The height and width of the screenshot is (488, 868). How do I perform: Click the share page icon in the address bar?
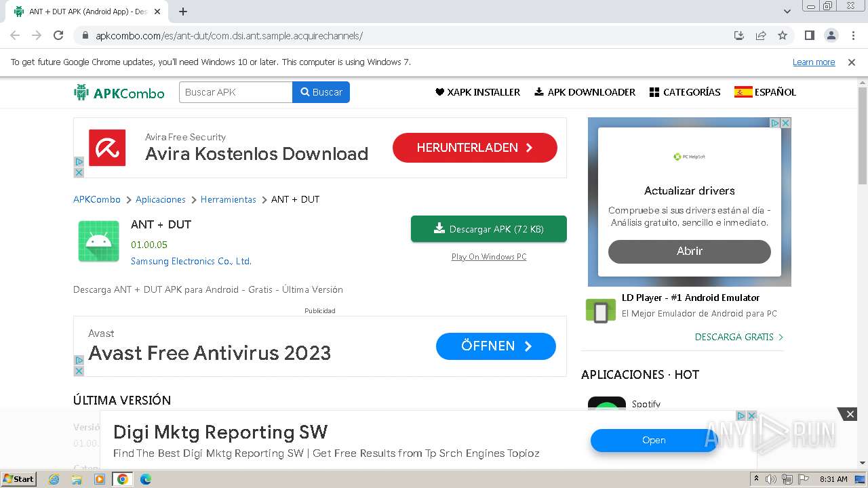point(761,35)
